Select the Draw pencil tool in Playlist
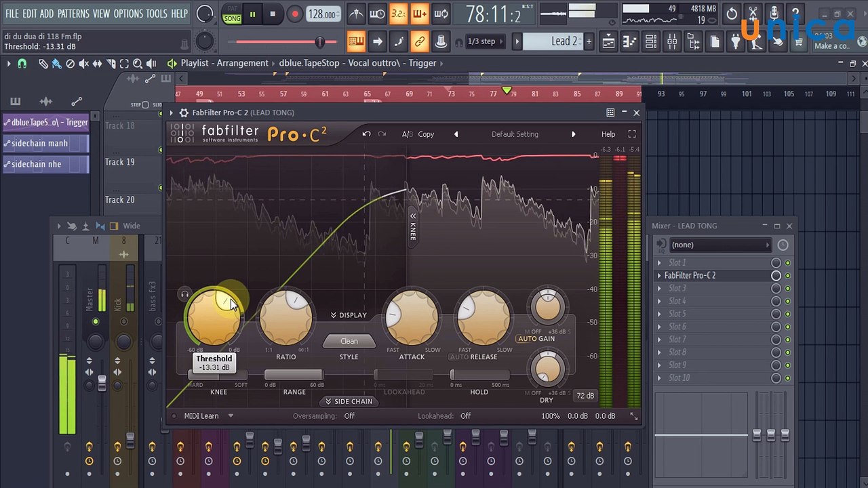Viewport: 868px width, 488px height. click(43, 63)
